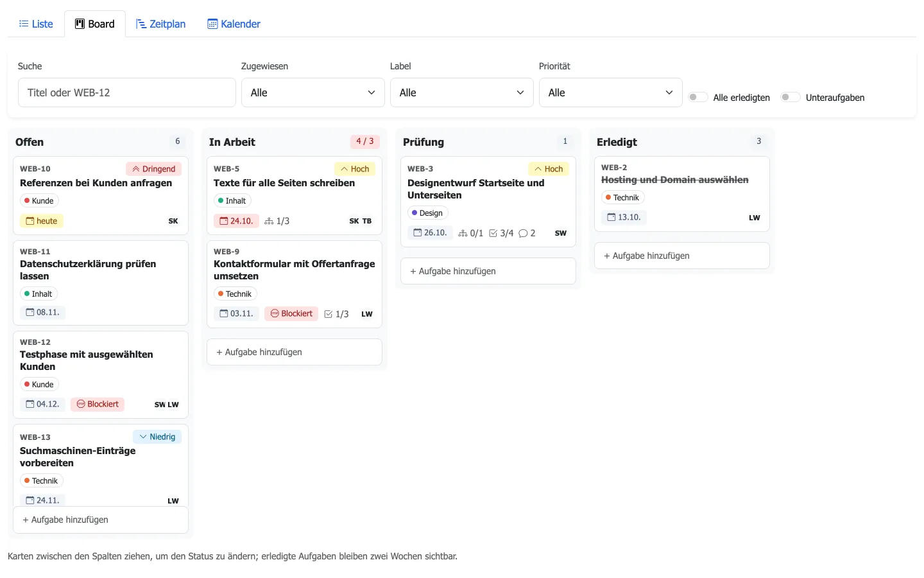Click the subtask count 0/1 on WEB-3
924x578 pixels.
(x=471, y=233)
